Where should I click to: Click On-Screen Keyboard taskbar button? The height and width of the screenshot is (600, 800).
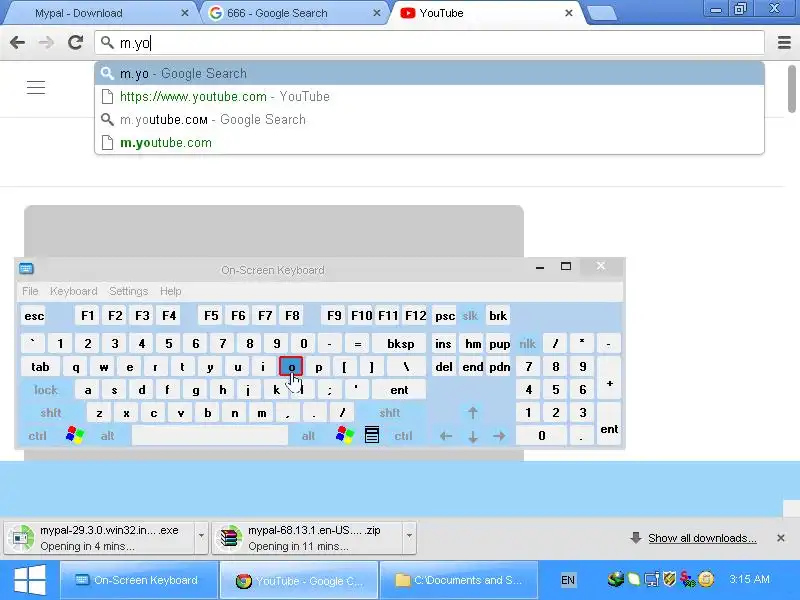(139, 580)
